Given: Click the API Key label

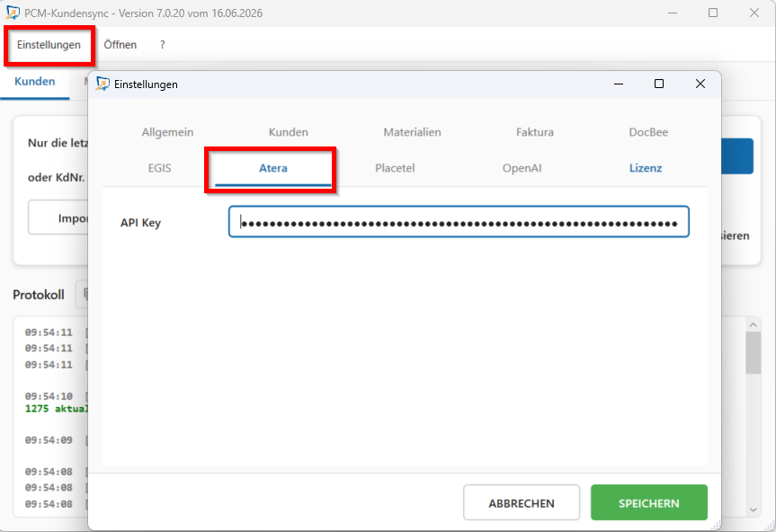Looking at the screenshot, I should coord(140,223).
